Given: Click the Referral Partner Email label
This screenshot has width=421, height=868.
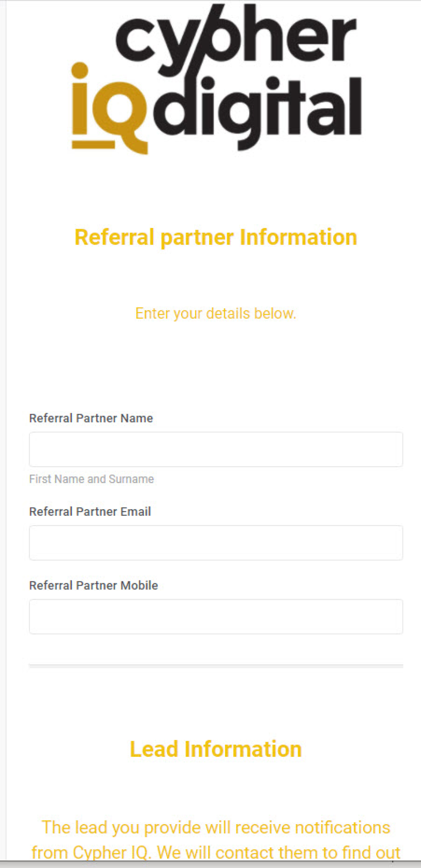Looking at the screenshot, I should click(x=90, y=511).
